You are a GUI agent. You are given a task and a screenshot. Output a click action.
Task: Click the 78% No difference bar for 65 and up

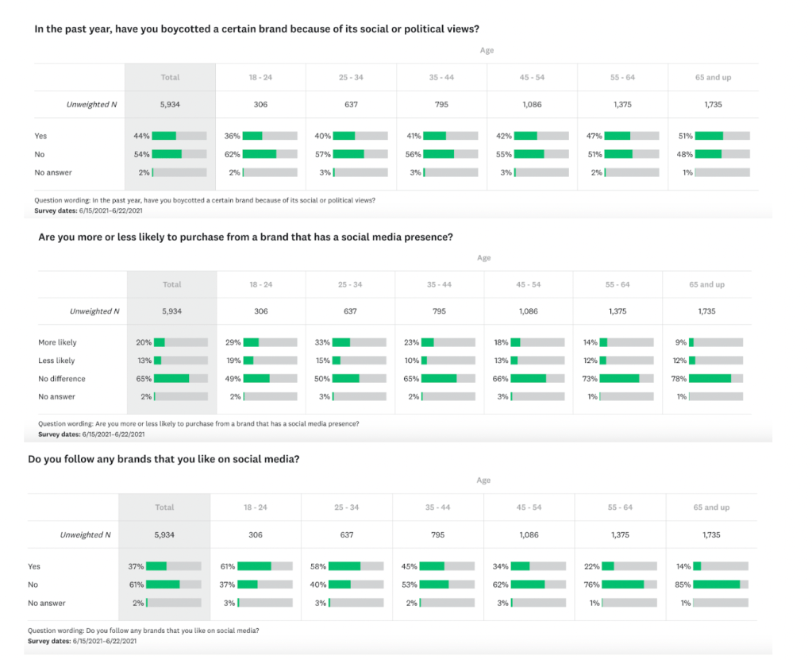[x=716, y=379]
